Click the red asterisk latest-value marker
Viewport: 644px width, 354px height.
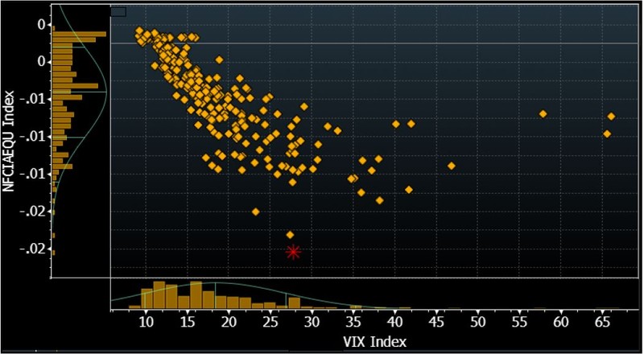click(x=293, y=252)
